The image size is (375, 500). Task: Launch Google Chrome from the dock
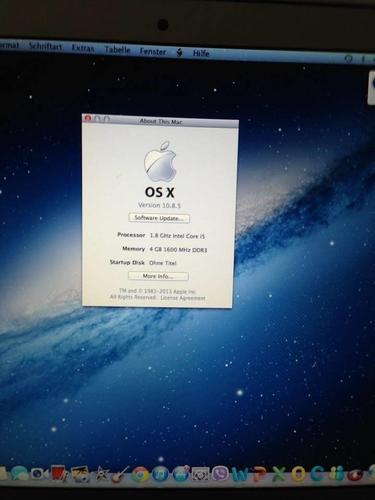(x=140, y=475)
